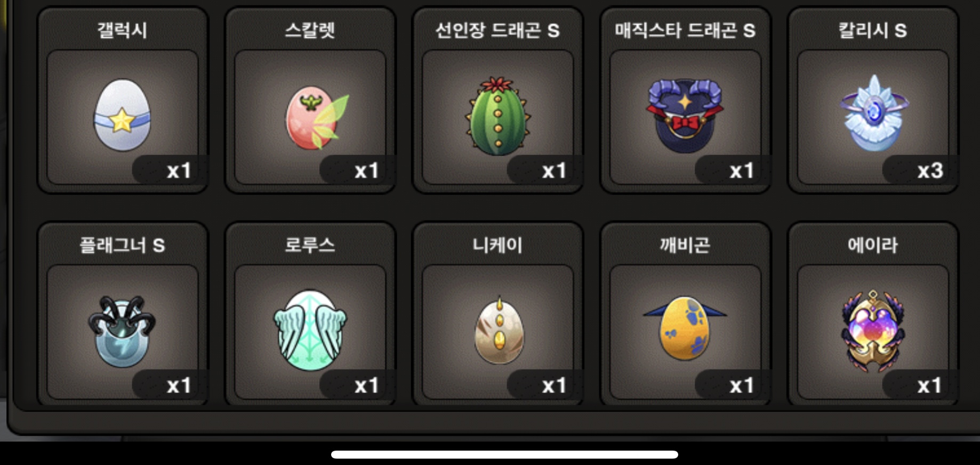Tap the 플래그너 S card title
This screenshot has height=465, width=980.
pyautogui.click(x=122, y=245)
